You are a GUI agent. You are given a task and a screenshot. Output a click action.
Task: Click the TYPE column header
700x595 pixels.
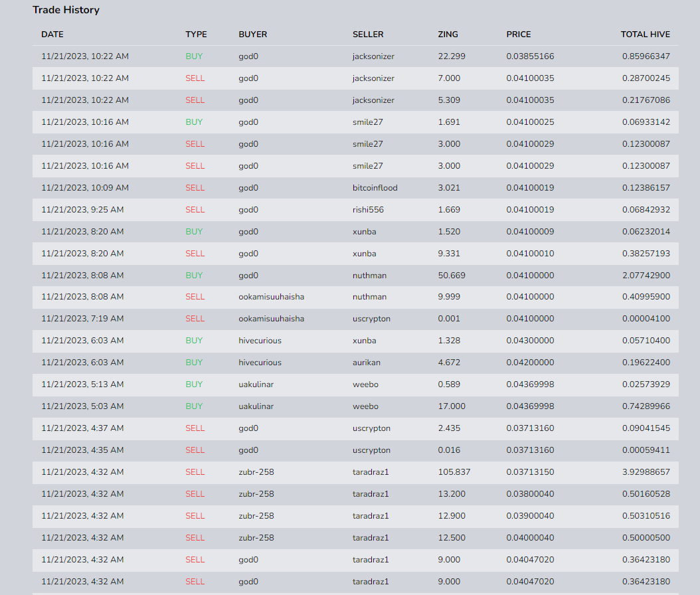[196, 35]
